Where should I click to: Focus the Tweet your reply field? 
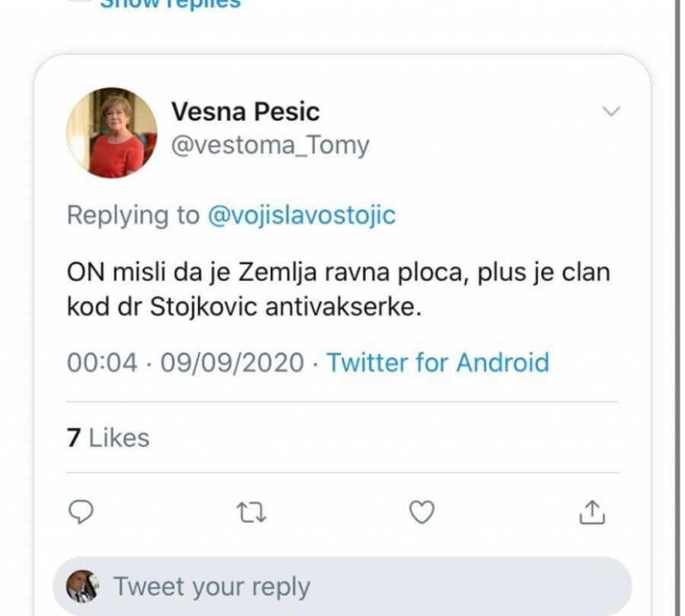[342, 586]
